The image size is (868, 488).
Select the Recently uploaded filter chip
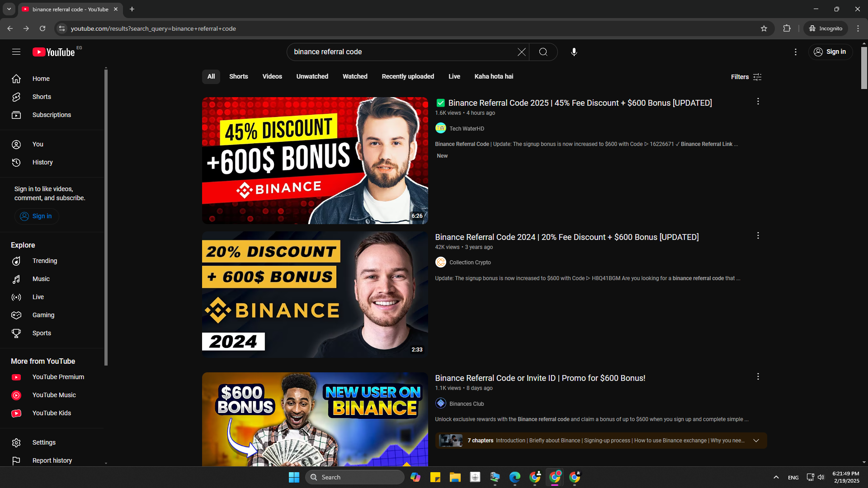point(407,76)
